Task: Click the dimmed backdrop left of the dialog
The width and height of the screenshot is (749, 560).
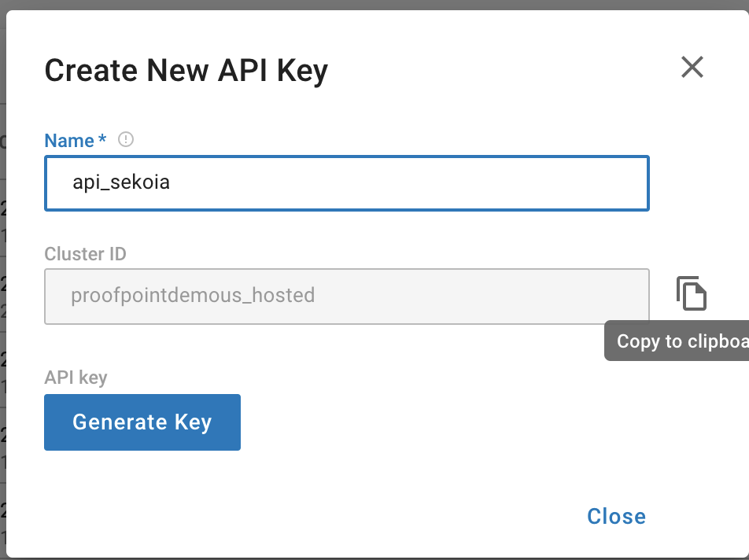Action: 2,315
